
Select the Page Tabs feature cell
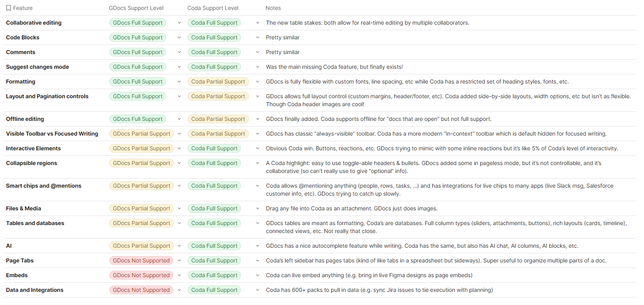tap(20, 260)
